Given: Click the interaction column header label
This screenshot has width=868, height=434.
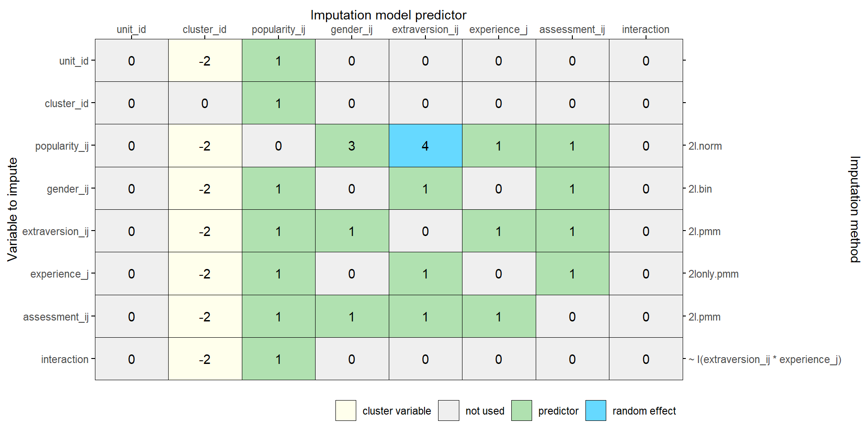Looking at the screenshot, I should (x=645, y=29).
